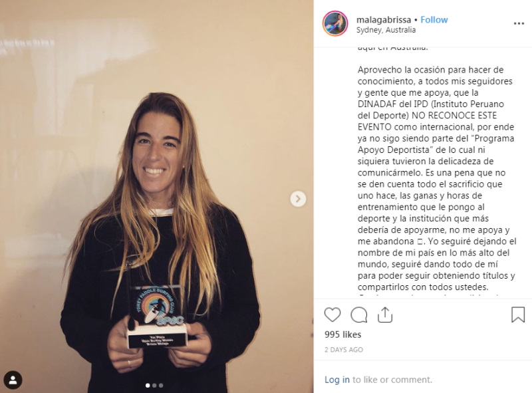Jump to the second carousel dot

click(x=154, y=385)
